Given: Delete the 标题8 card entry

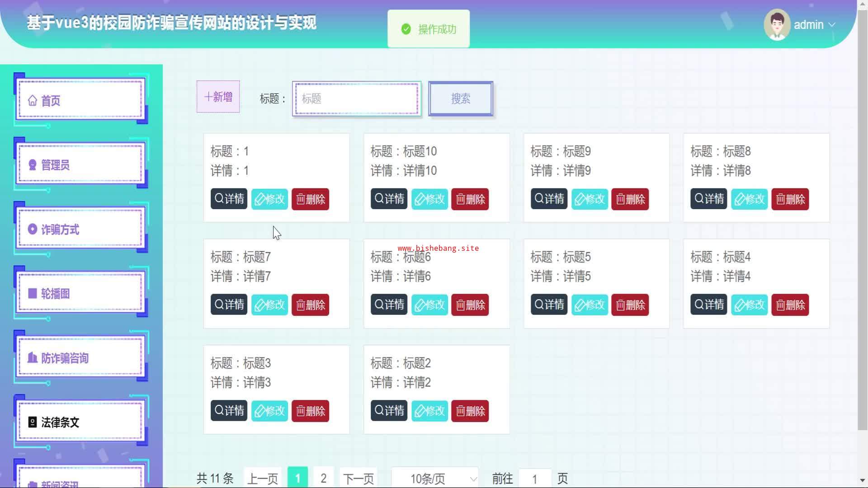Looking at the screenshot, I should (790, 199).
